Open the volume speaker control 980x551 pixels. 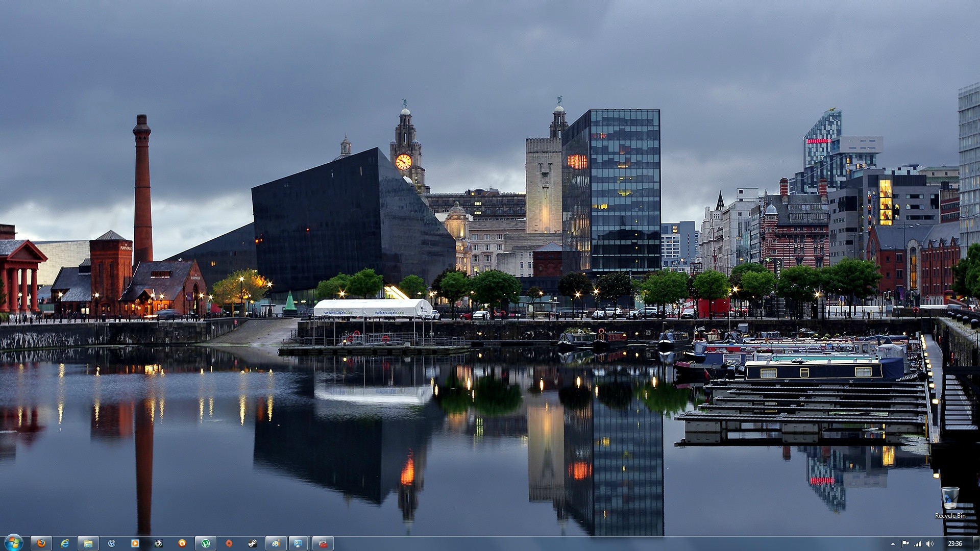[x=930, y=544]
